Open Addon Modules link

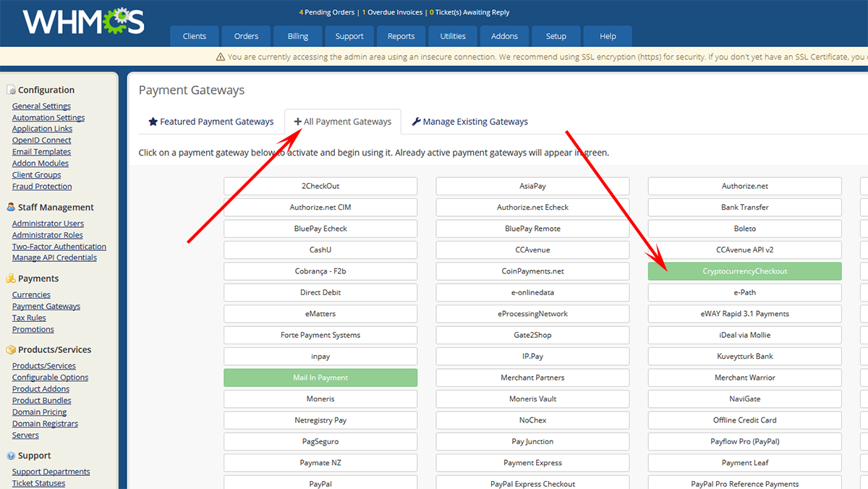click(41, 163)
